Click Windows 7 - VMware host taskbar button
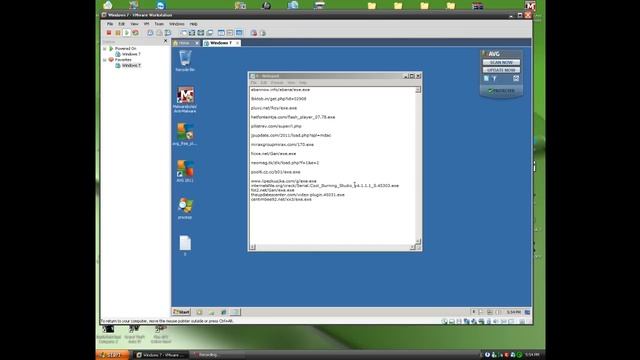Screen dimensions: 640x360 point(162,355)
